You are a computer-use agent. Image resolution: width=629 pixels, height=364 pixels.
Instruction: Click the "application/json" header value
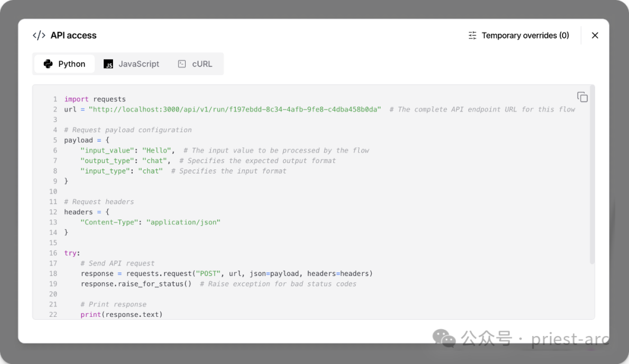[183, 222]
